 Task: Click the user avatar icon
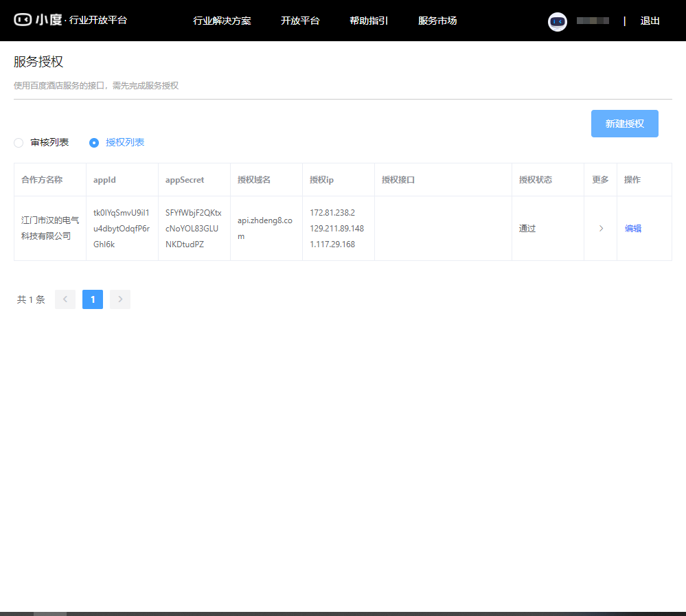(x=557, y=21)
